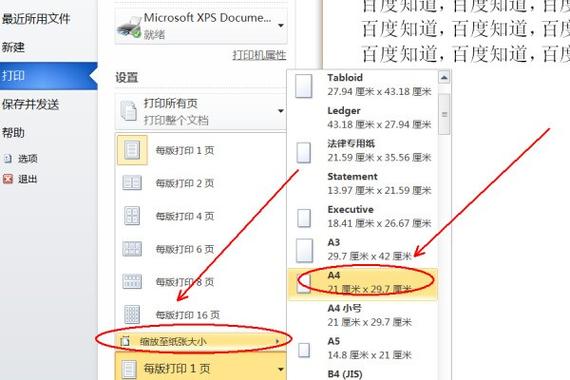Select Statement paper size
The image size is (570, 380).
pos(362,184)
